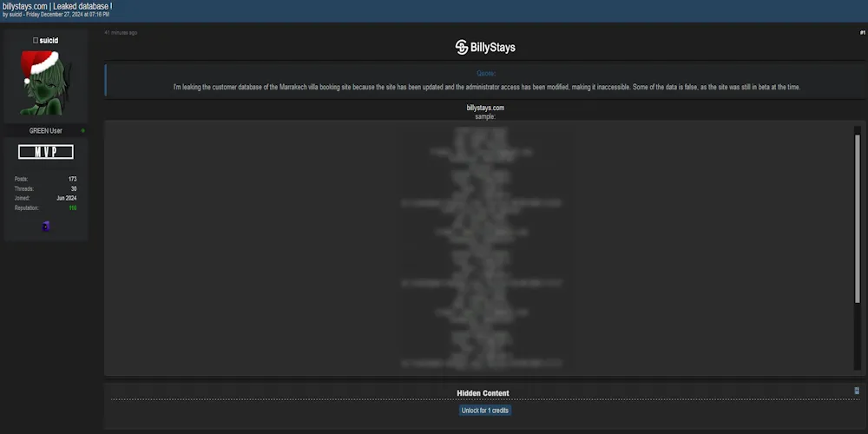Click the 'Quote:' label

point(486,74)
